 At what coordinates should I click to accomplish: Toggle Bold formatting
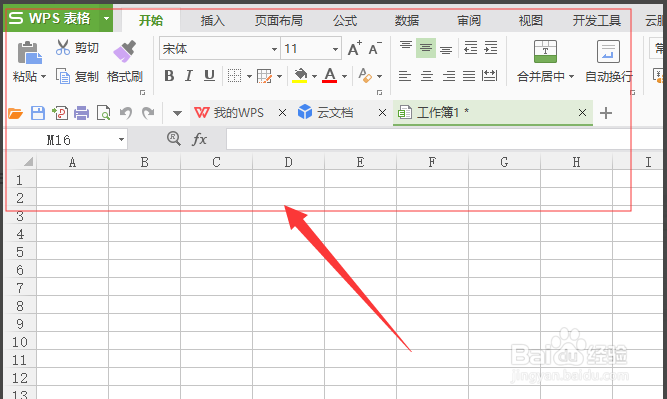[169, 76]
